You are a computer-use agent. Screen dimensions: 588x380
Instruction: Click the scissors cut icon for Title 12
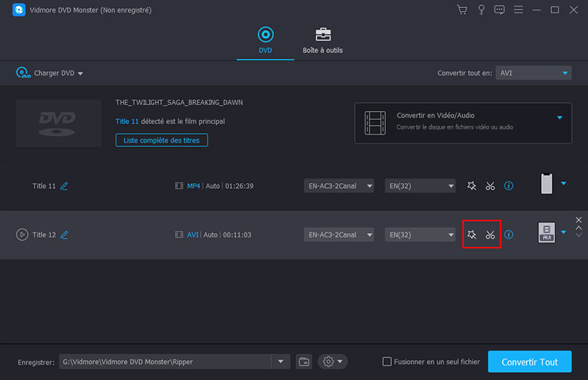(x=490, y=234)
